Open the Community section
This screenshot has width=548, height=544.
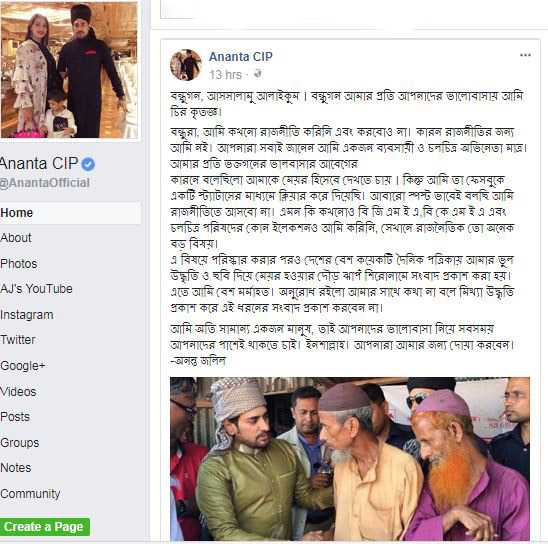pos(30,494)
